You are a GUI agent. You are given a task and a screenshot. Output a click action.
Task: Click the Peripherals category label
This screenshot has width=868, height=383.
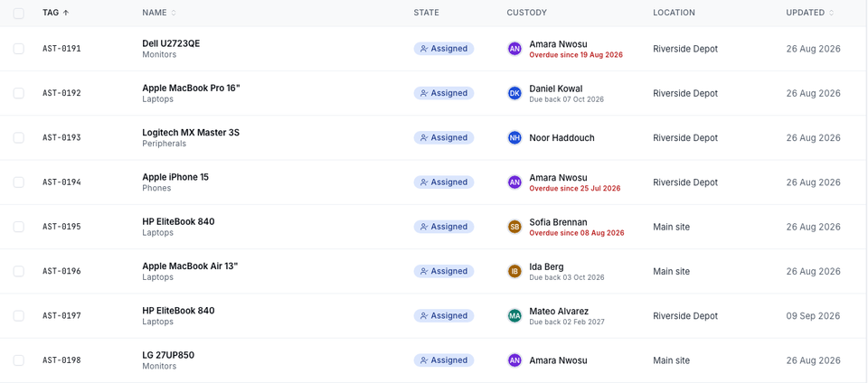coord(165,144)
